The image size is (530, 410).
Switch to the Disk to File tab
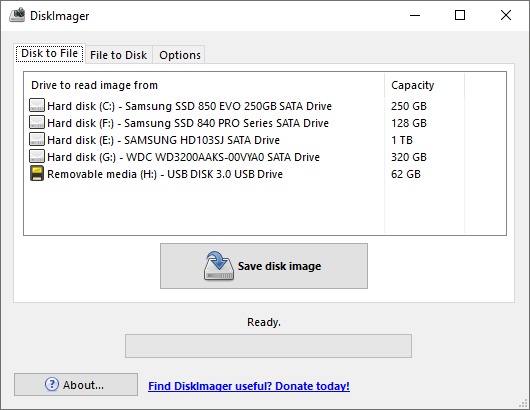coord(49,53)
